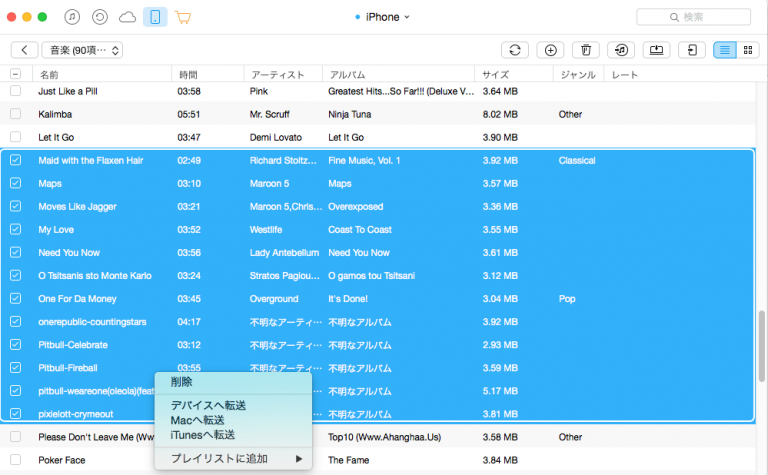768x475 pixels.
Task: Switch to the device phone icon
Action: tap(155, 17)
